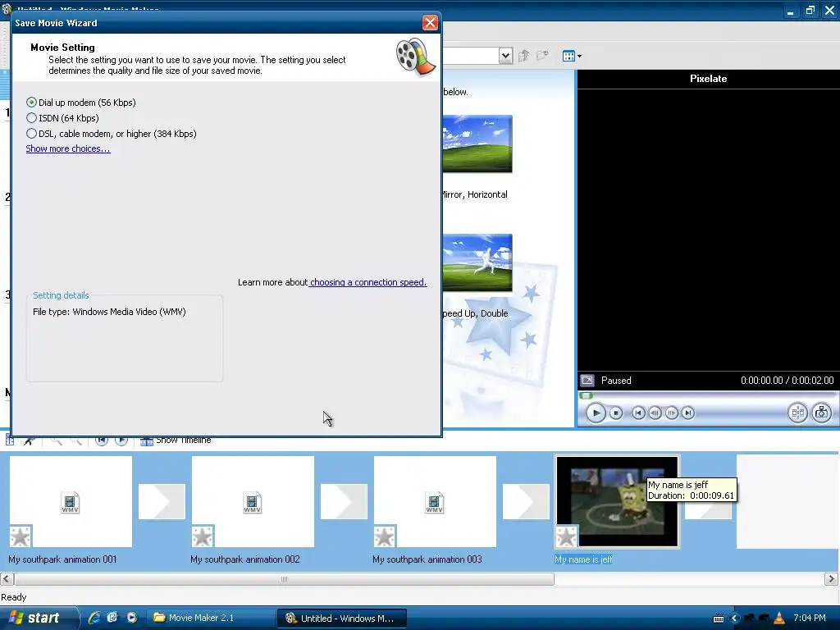Click the Up One Level toolbar icon
Image resolution: width=840 pixels, height=630 pixels.
pos(524,55)
